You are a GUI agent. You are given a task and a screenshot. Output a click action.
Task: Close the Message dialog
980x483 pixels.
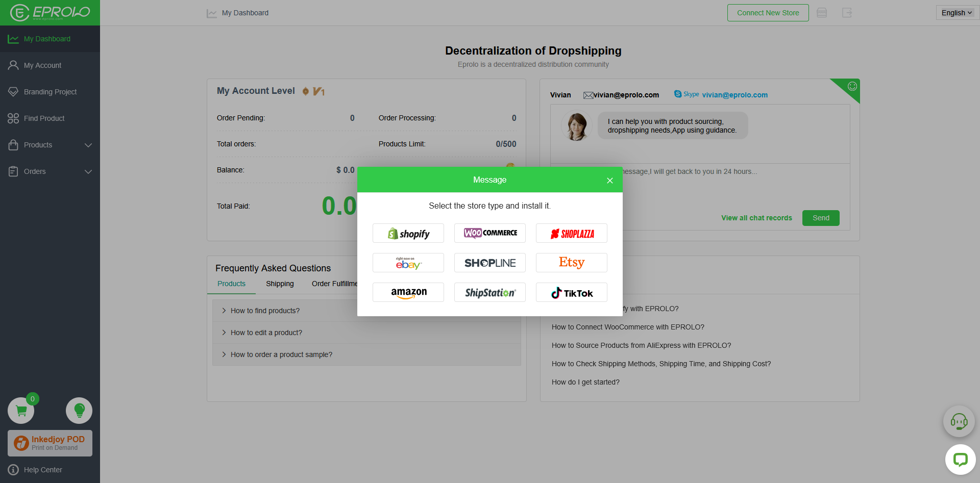[x=610, y=181]
